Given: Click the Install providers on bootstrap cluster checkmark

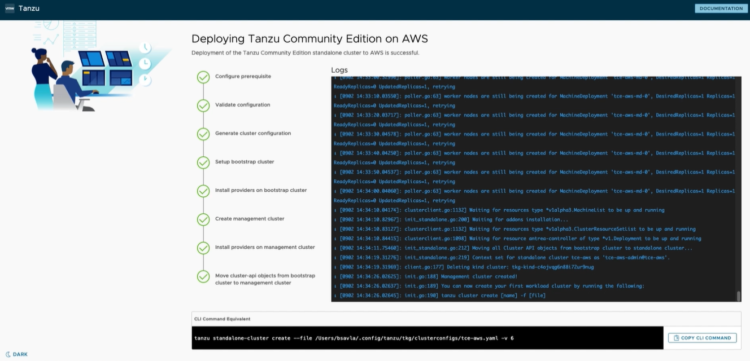Looking at the screenshot, I should [x=203, y=191].
